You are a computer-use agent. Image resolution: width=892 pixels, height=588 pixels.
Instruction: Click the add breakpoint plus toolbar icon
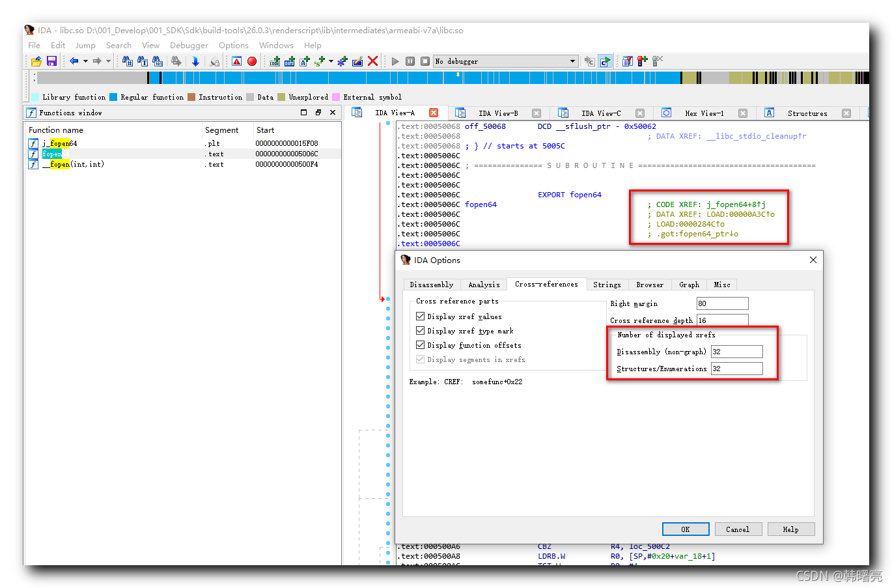643,61
